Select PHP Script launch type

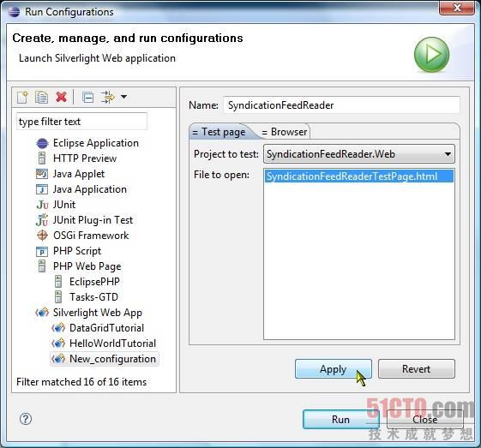point(77,251)
